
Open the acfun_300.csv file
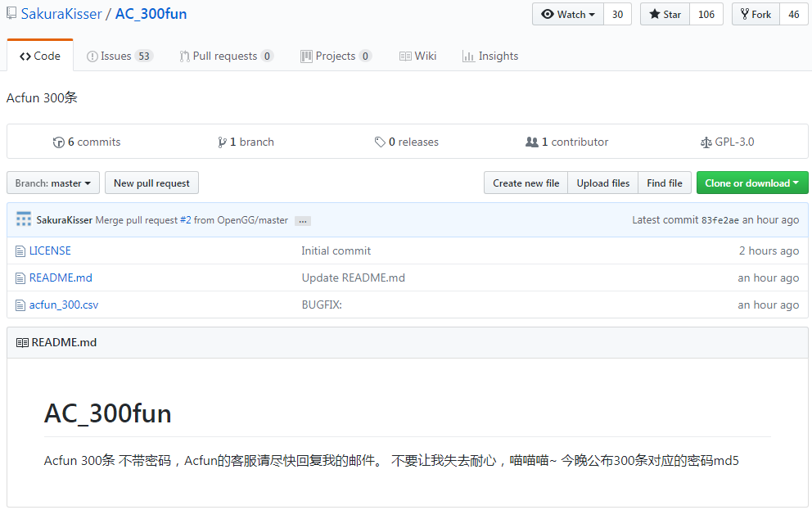tap(64, 305)
